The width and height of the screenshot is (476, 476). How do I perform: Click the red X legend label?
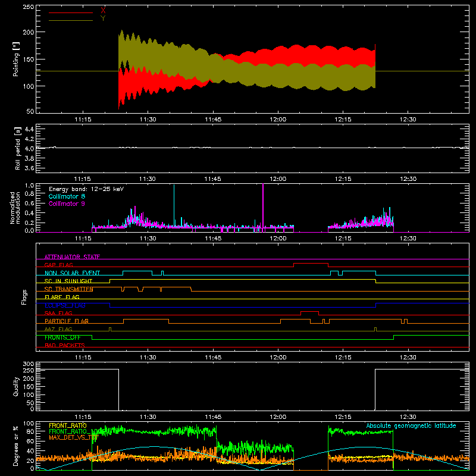[103, 10]
